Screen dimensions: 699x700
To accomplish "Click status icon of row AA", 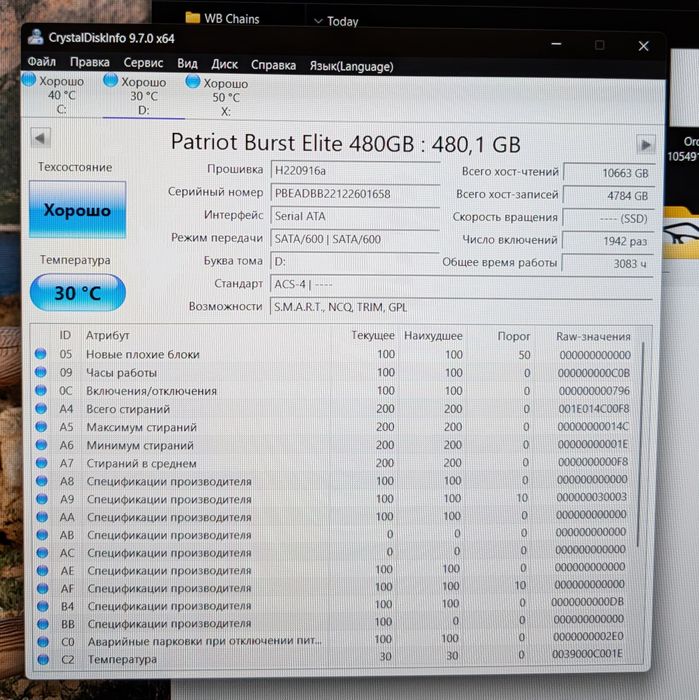I will click(42, 517).
